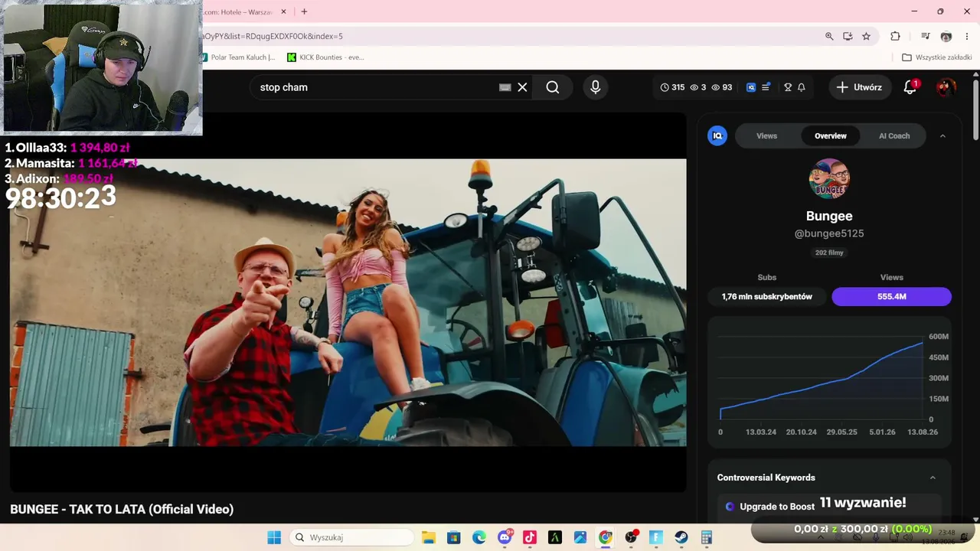
Task: Click the 202 filmy badge
Action: [829, 253]
